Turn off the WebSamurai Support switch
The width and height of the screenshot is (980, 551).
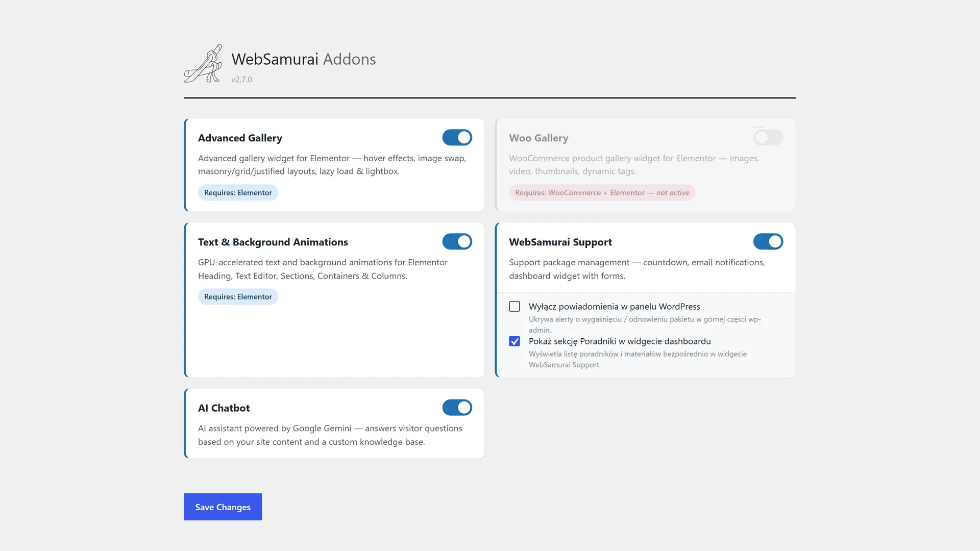coord(768,242)
